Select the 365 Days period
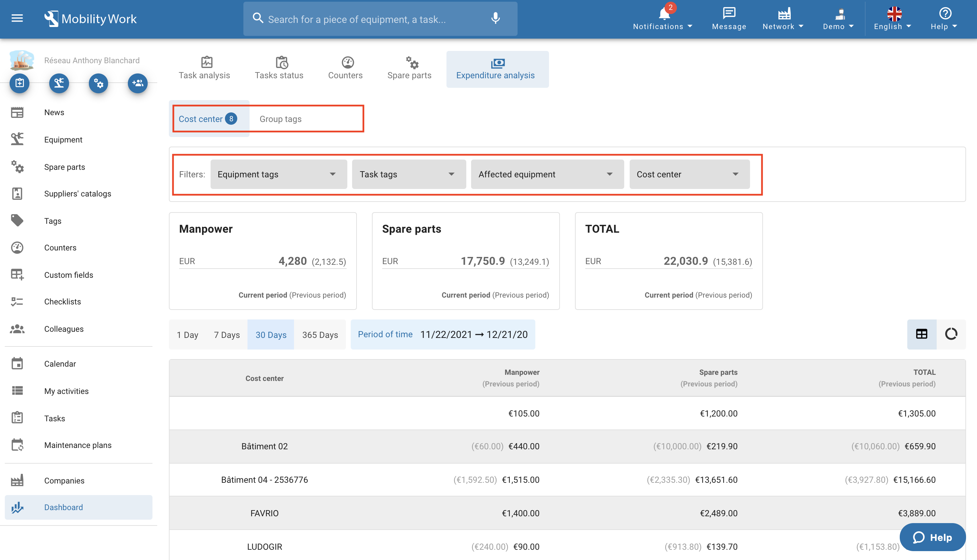This screenshot has height=560, width=977. [320, 334]
